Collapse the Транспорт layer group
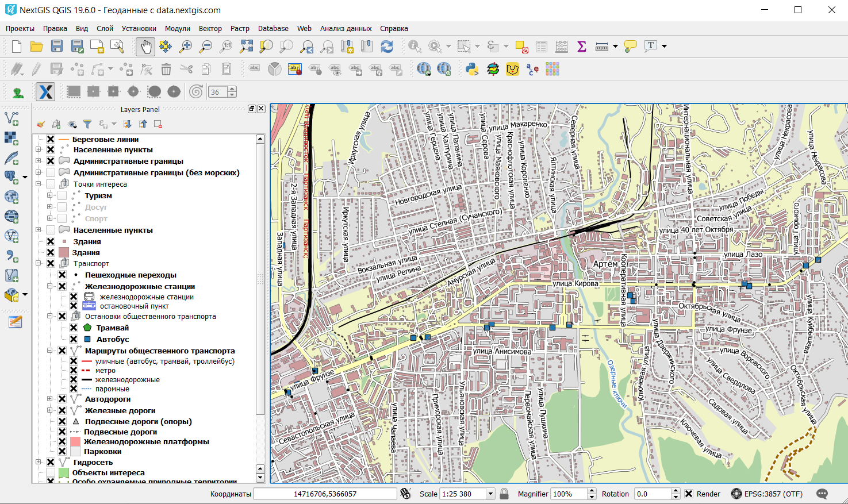848x504 pixels. pos(39,263)
